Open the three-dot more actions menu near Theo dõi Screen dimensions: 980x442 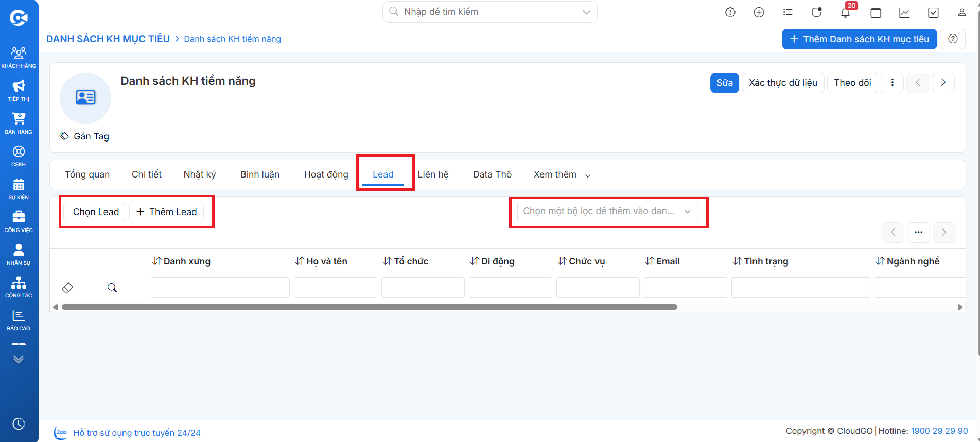(892, 83)
